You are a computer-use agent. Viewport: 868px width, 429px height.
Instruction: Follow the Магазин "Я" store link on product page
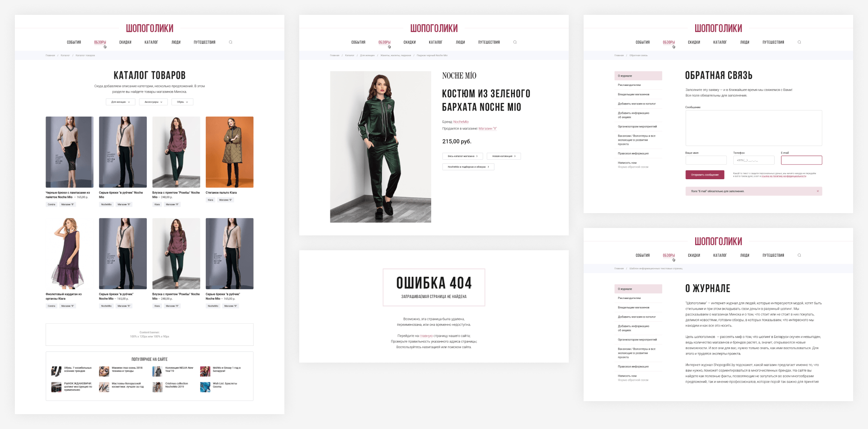tap(487, 129)
